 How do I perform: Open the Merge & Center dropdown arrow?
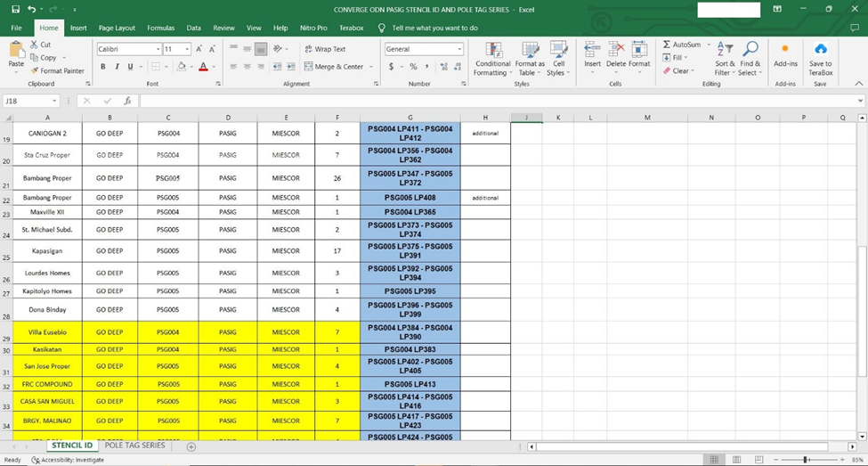point(371,67)
